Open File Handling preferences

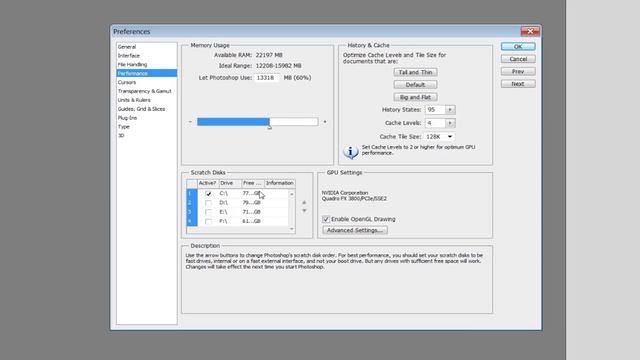tap(132, 64)
